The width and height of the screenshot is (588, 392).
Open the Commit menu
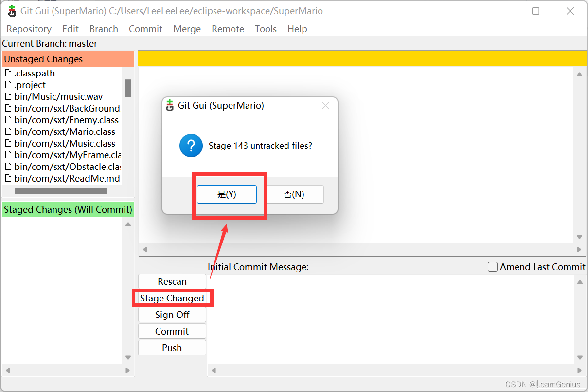[x=145, y=29]
